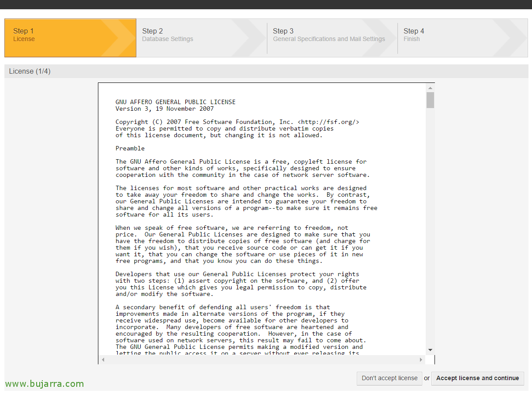Screen dimensions: 532x393
Task: Click the www.bujarra.com watermark text
Action: 45,384
